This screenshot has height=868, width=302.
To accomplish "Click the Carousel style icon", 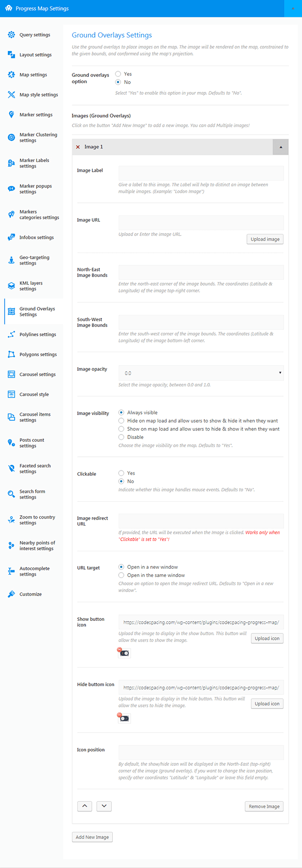I will (x=11, y=394).
